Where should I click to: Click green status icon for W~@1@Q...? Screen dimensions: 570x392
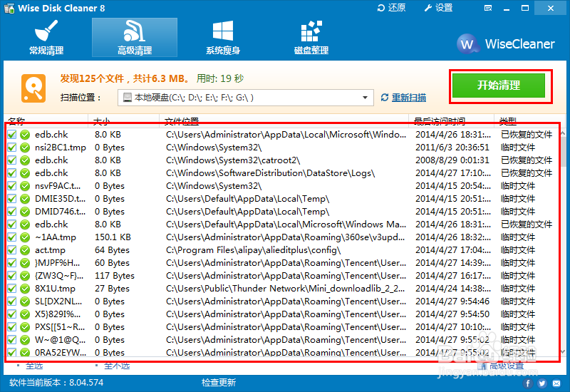(25, 340)
